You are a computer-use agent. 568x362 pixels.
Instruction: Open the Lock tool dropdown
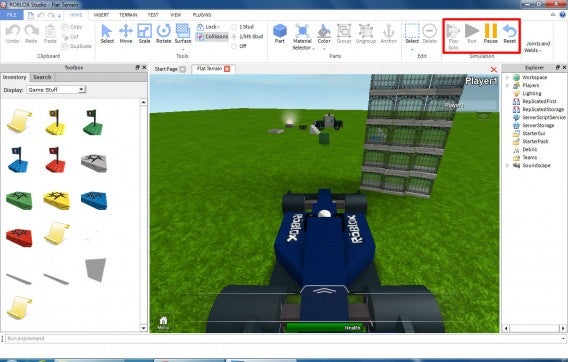[x=208, y=27]
